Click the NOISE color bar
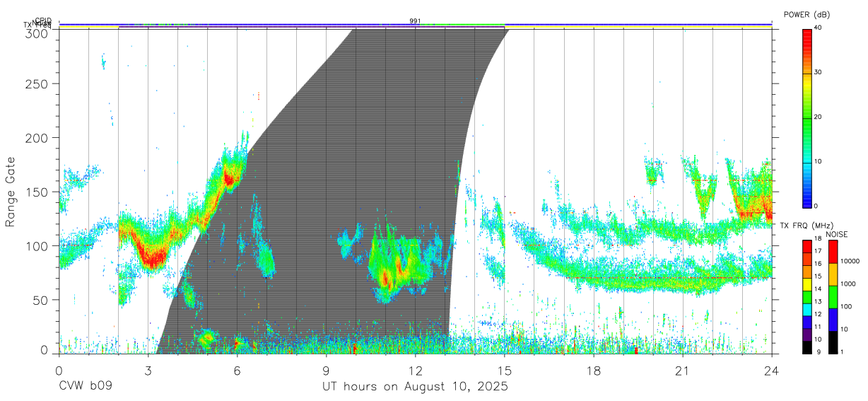Viewport: 868px width, 401px height. click(833, 297)
